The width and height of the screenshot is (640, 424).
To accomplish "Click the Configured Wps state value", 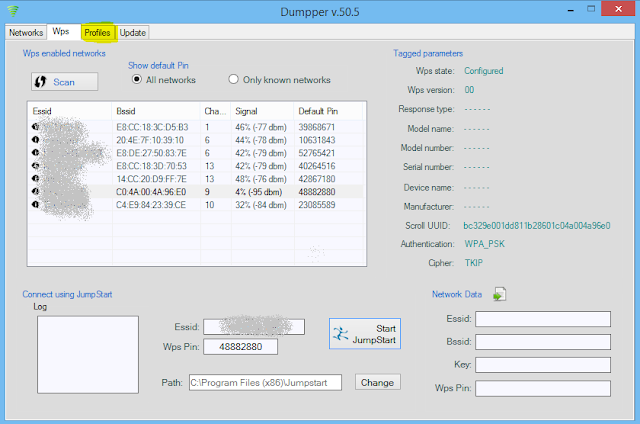I will [484, 71].
